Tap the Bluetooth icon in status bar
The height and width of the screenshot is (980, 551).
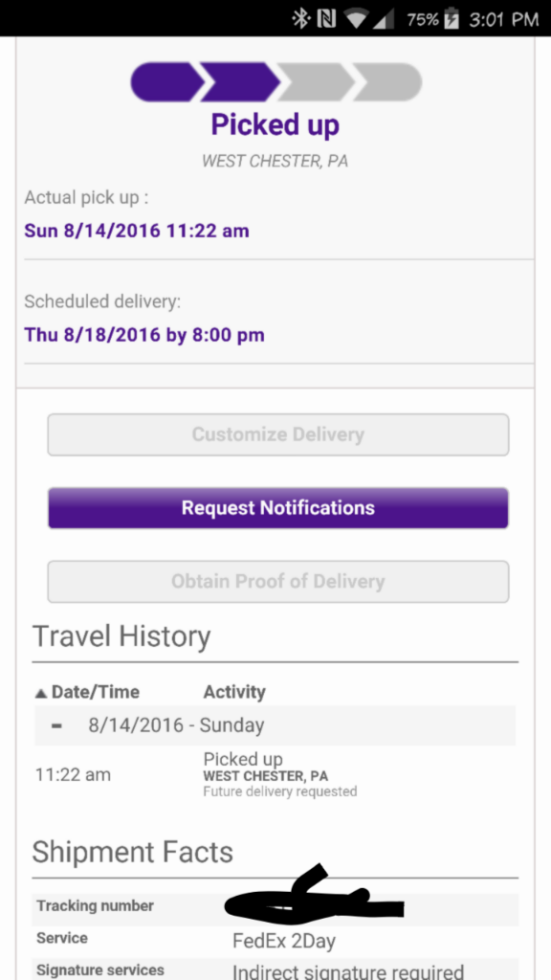(x=301, y=19)
